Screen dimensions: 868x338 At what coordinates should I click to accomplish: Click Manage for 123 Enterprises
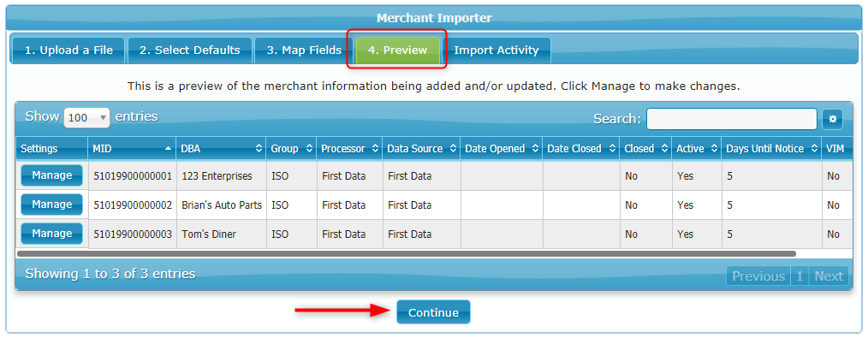click(x=51, y=175)
